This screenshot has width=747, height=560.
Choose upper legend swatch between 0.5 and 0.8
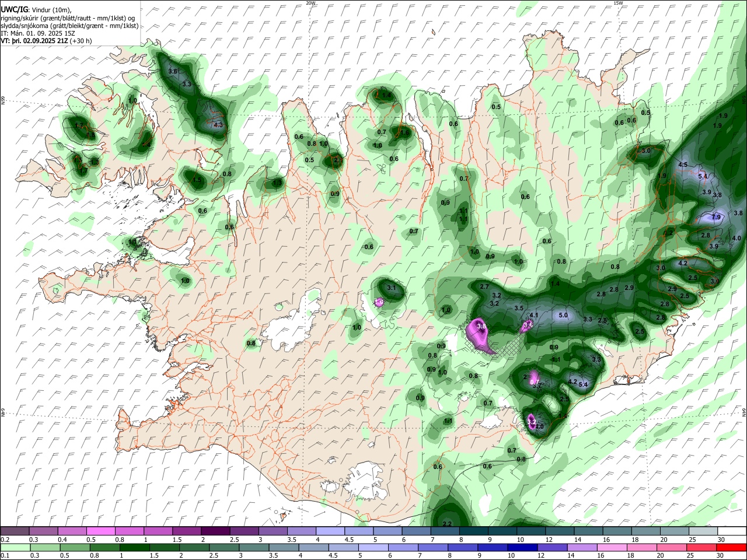100,531
